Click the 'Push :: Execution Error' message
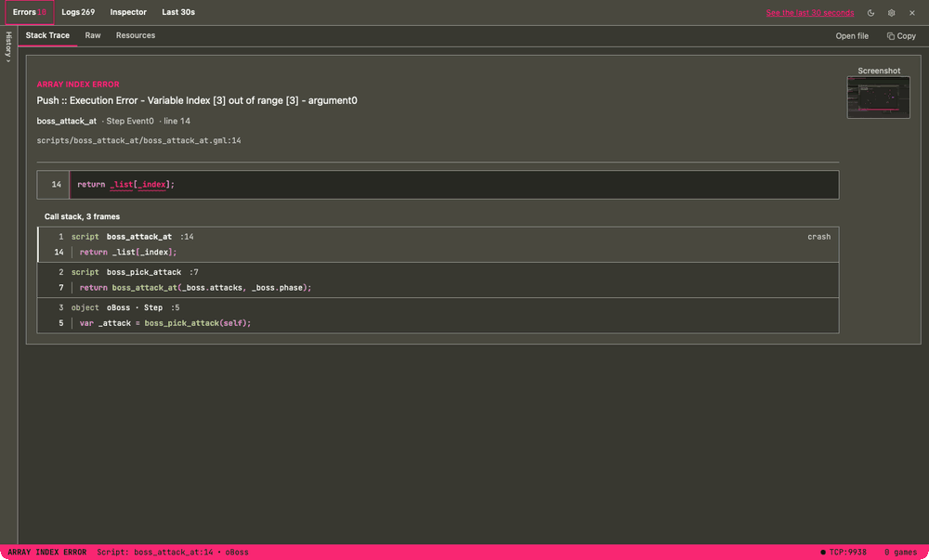The height and width of the screenshot is (560, 929). 197,100
